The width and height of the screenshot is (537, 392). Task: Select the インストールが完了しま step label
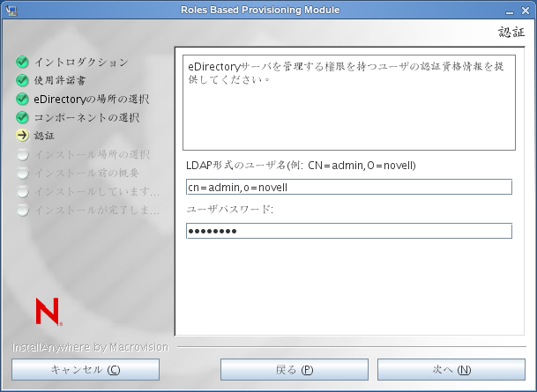[x=97, y=210]
